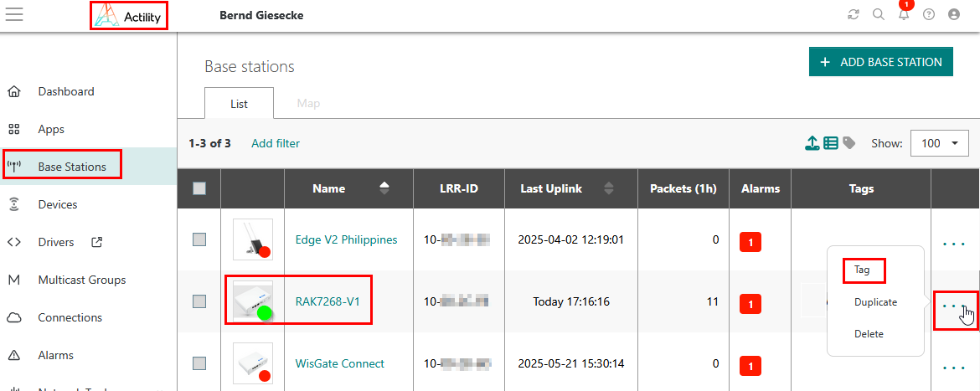
Task: Click the Alarms column header
Action: coord(760,188)
